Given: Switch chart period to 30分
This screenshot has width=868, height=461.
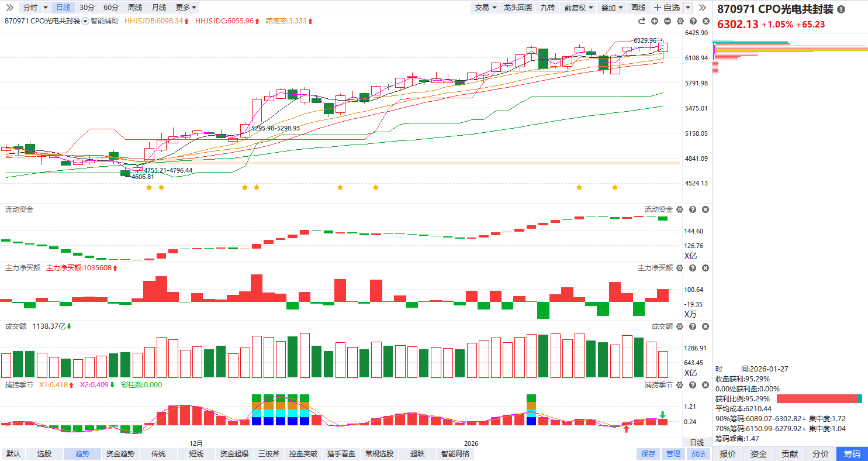Looking at the screenshot, I should pos(87,8).
